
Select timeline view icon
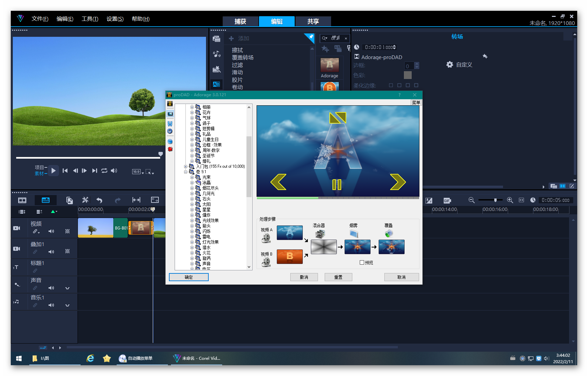pyautogui.click(x=46, y=200)
